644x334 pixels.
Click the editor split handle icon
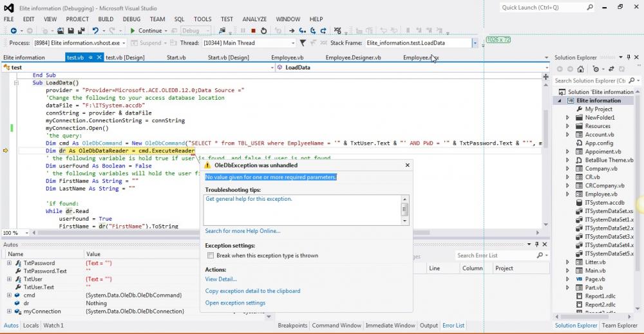click(x=546, y=77)
